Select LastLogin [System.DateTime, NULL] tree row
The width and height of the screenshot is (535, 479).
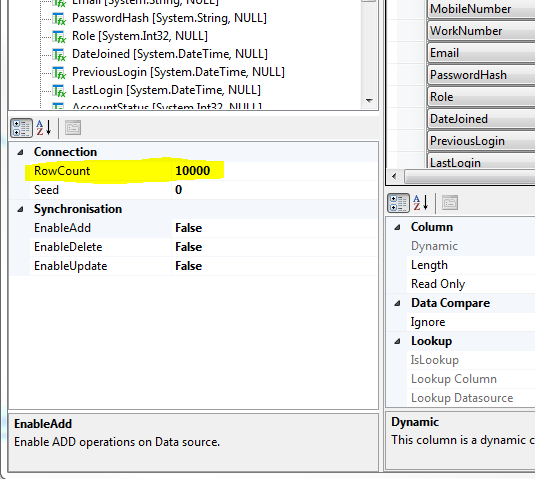click(x=166, y=90)
